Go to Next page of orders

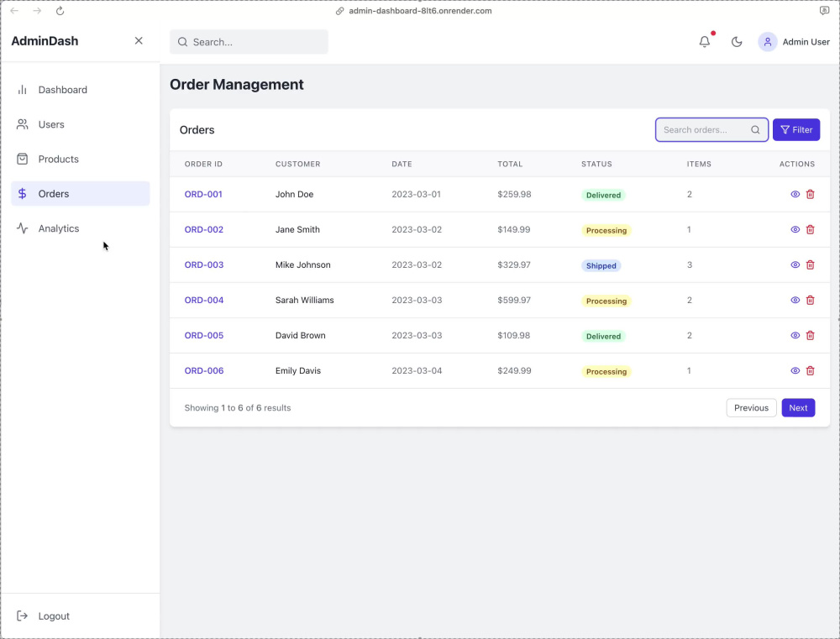798,408
